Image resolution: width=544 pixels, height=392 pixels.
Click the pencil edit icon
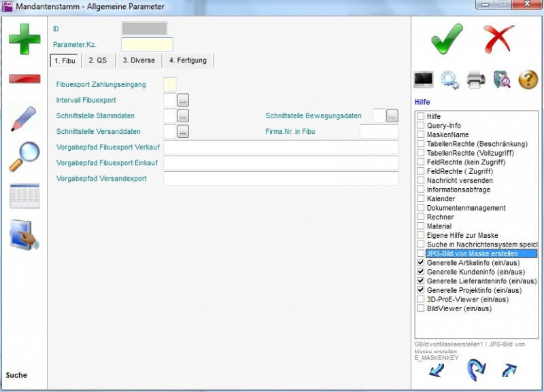pyautogui.click(x=24, y=118)
